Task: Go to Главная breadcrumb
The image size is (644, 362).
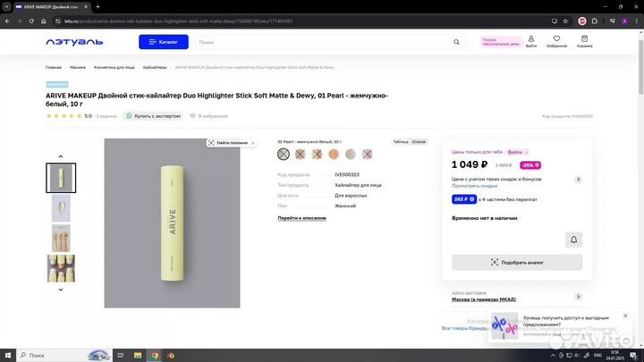Action: tap(54, 67)
